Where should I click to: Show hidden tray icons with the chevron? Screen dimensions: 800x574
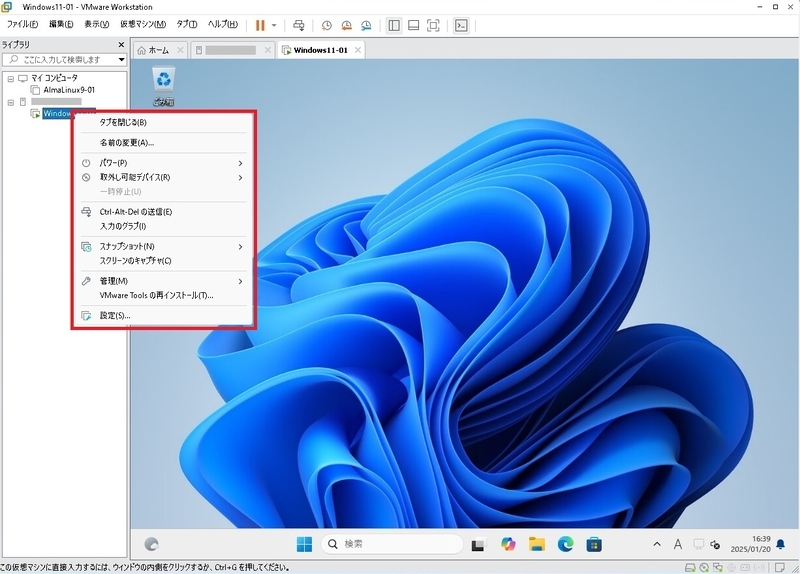[x=657, y=544]
